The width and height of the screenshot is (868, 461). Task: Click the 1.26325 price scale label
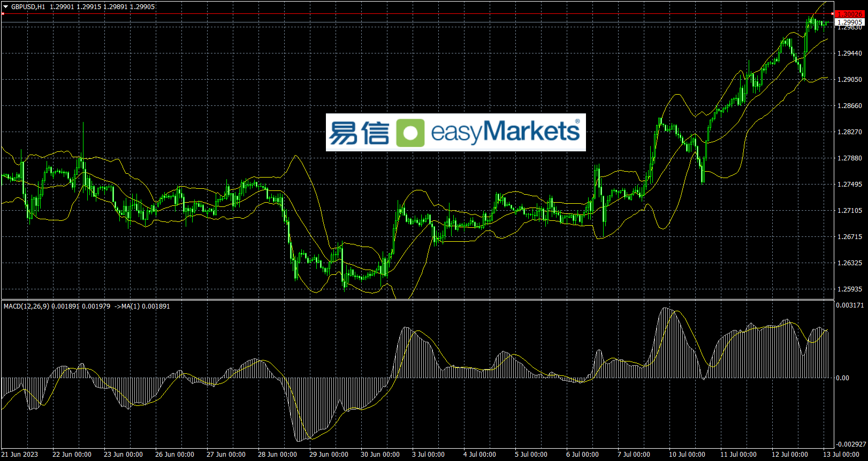pos(850,263)
